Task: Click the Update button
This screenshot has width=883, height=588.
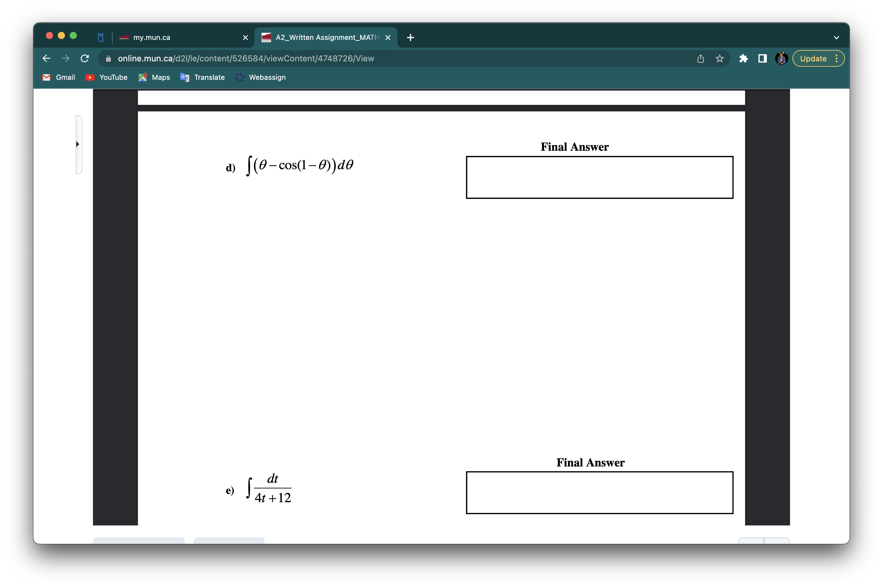Action: [x=813, y=58]
